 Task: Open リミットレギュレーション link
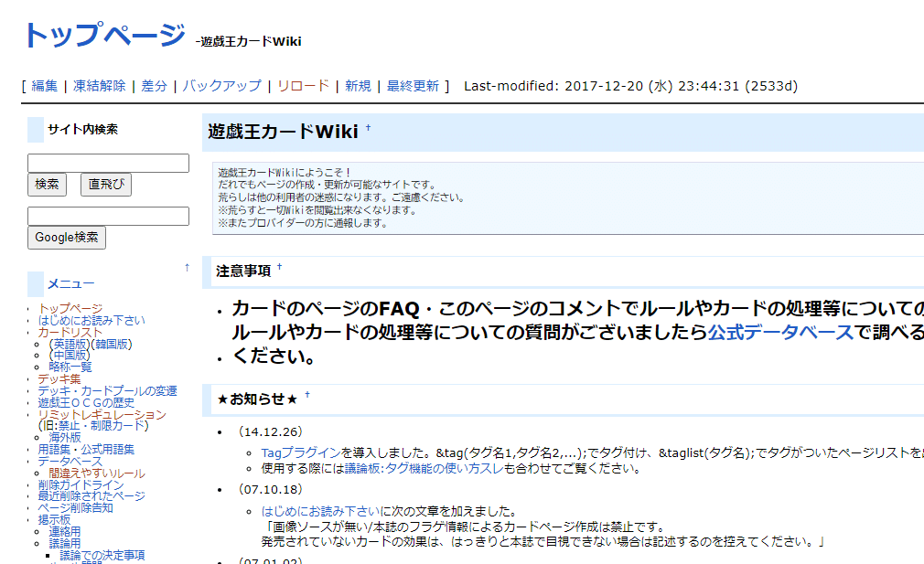click(102, 414)
